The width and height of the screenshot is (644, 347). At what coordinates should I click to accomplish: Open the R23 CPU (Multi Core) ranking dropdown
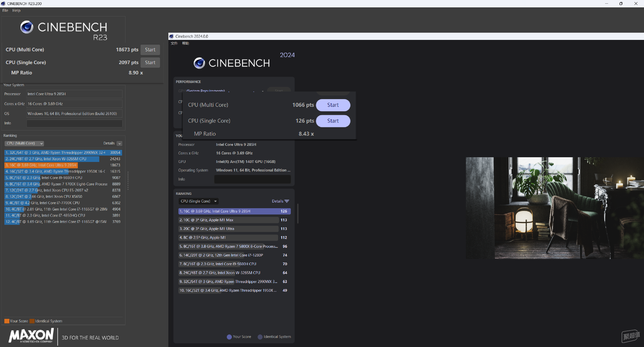tap(24, 143)
